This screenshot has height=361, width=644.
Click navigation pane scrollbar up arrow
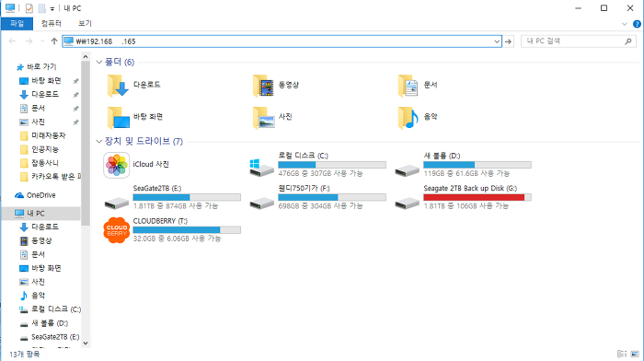pyautogui.click(x=86, y=57)
